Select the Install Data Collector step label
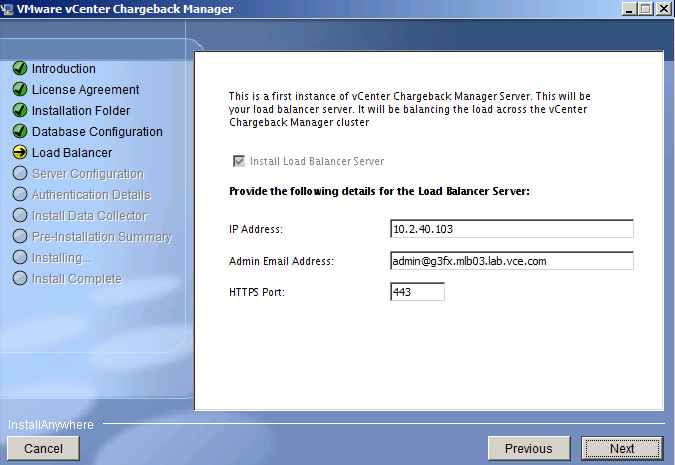This screenshot has height=465, width=675. [x=89, y=216]
